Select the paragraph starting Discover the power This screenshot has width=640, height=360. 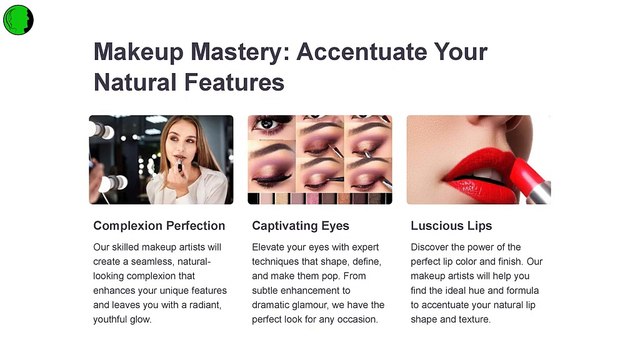pyautogui.click(x=476, y=283)
